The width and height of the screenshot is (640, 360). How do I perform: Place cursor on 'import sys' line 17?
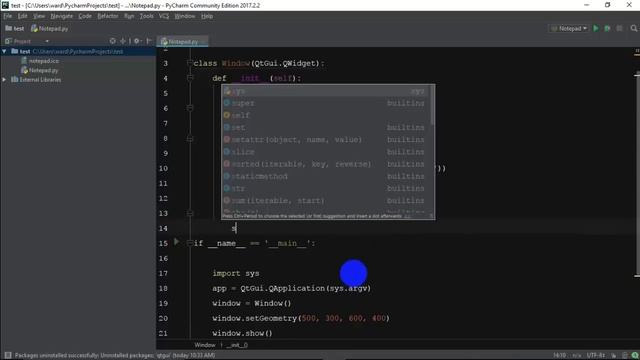click(236, 273)
